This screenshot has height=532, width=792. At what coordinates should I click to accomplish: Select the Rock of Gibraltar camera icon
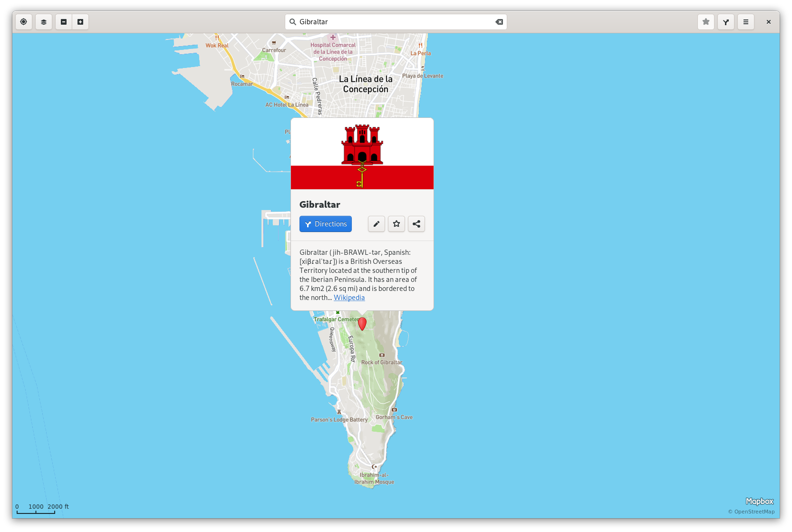click(x=382, y=355)
